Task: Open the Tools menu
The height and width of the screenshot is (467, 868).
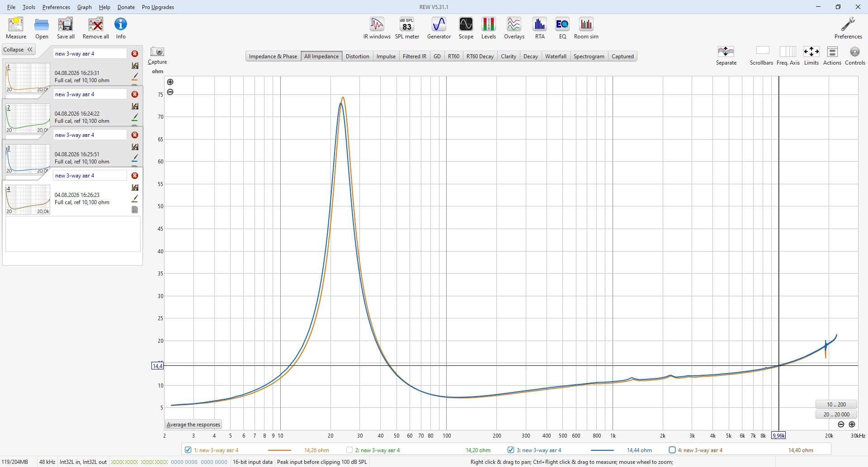Action: [29, 7]
